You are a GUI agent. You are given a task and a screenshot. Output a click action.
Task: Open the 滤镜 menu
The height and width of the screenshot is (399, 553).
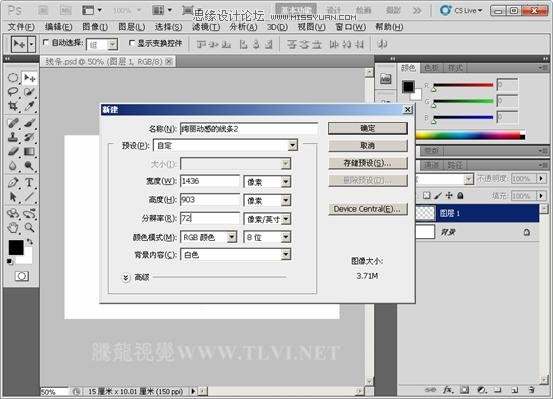pyautogui.click(x=206, y=27)
